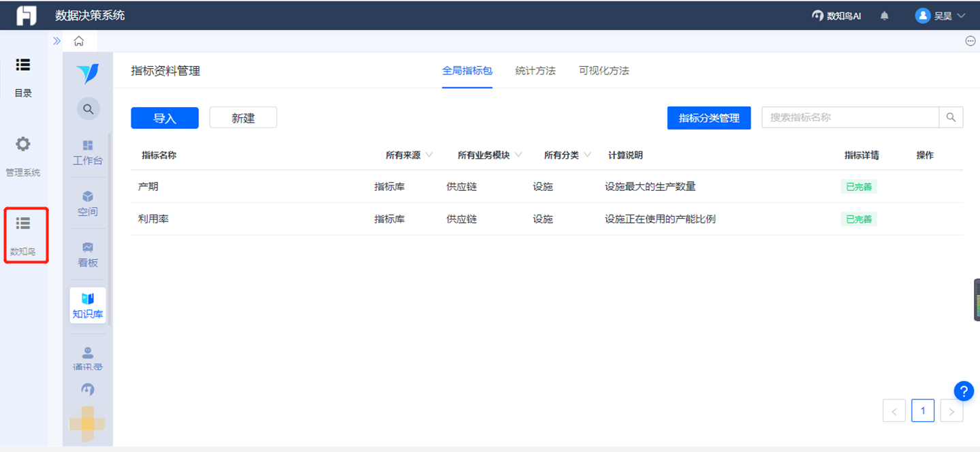980x452 pixels.
Task: Click 供应链 cell in 产期 row
Action: coord(462,187)
